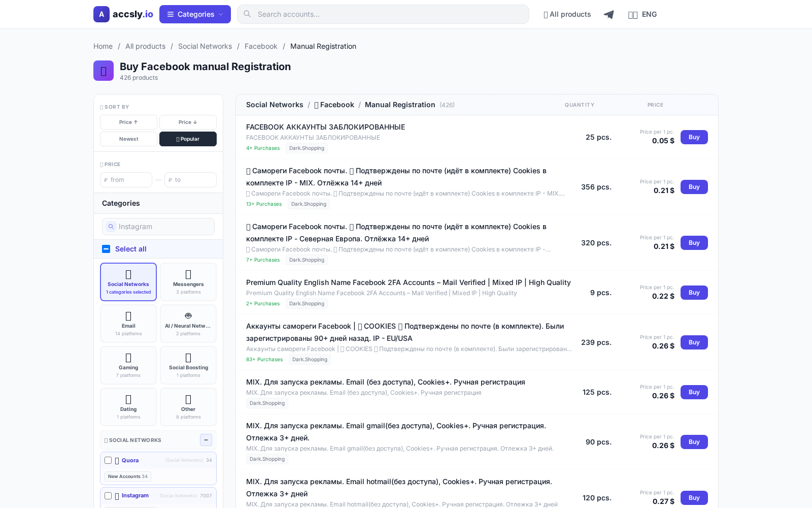Open the Other platforms category
Viewport: 812px width, 508px height.
(x=188, y=406)
